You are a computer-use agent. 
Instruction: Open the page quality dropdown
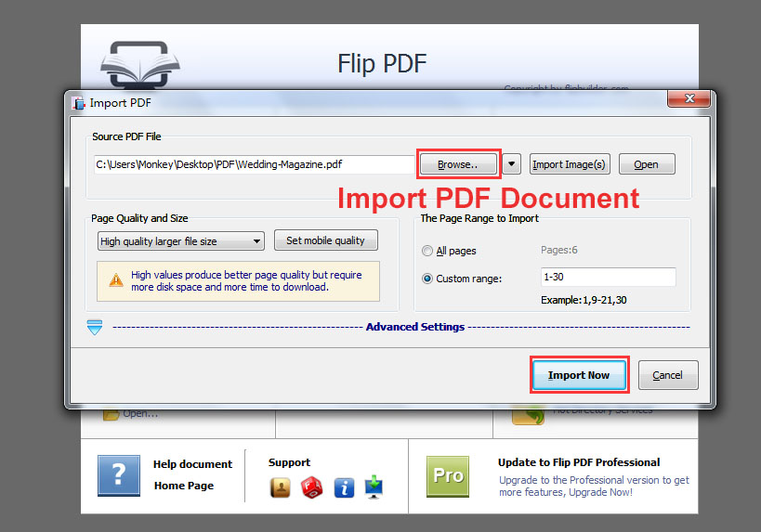tap(181, 241)
